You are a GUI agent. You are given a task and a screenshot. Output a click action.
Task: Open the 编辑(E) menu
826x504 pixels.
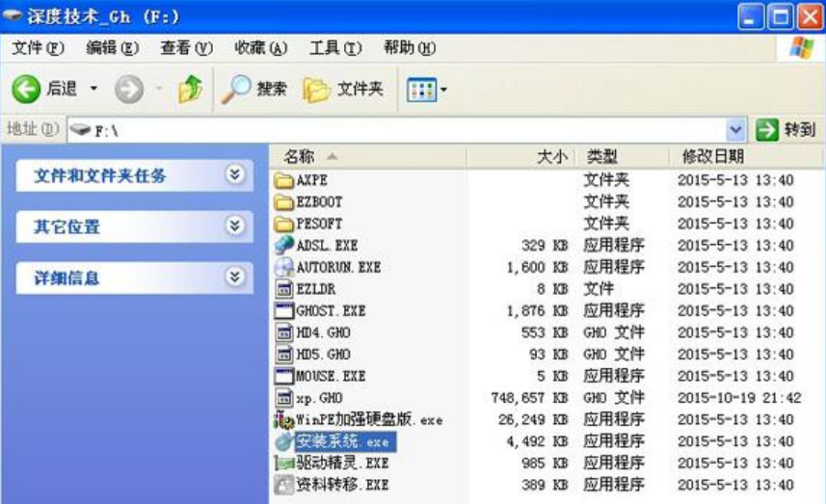[112, 48]
